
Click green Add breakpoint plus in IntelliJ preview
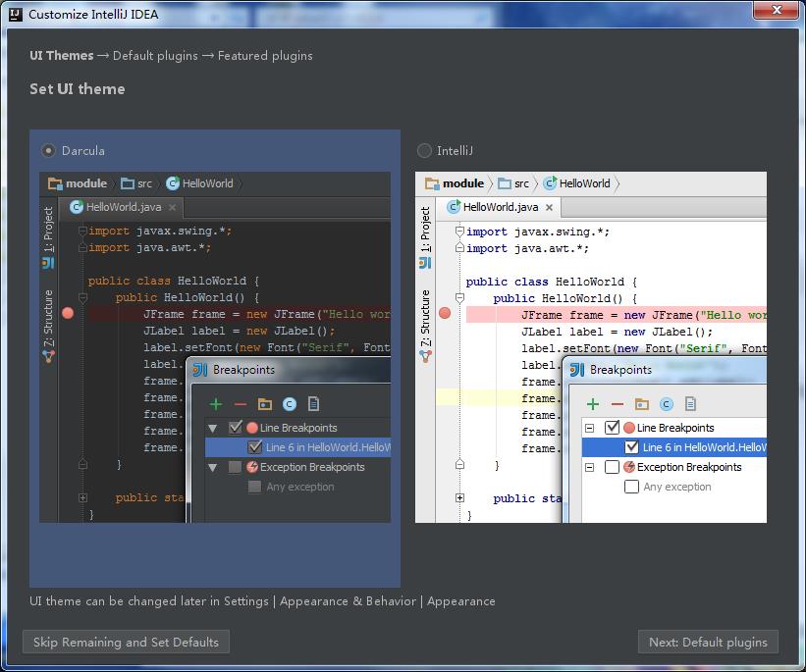pyautogui.click(x=593, y=404)
